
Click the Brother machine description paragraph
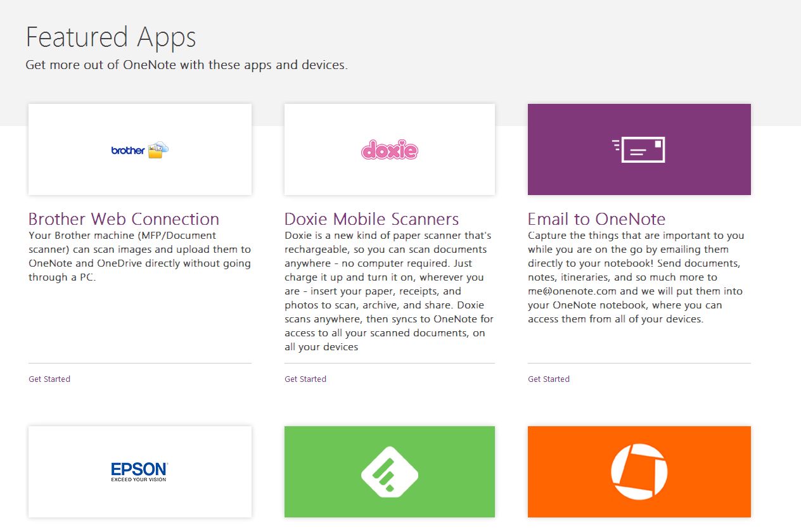(x=140, y=256)
